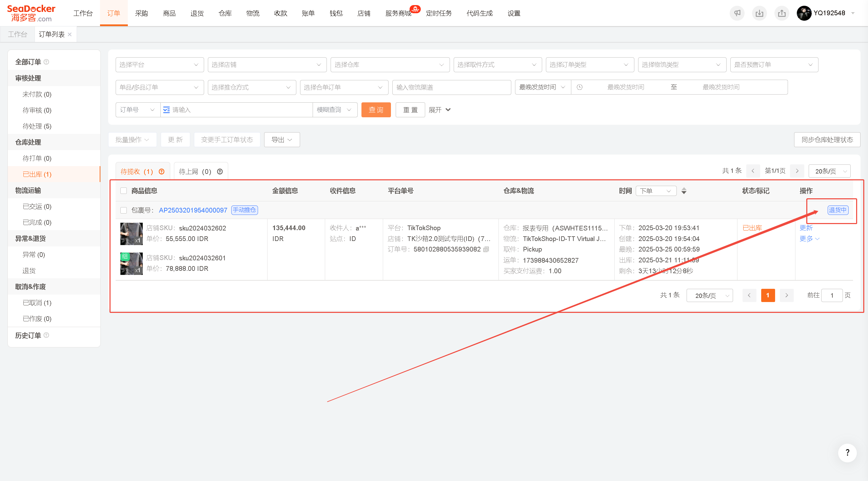Open 选择订单类型 dropdown

pos(590,65)
